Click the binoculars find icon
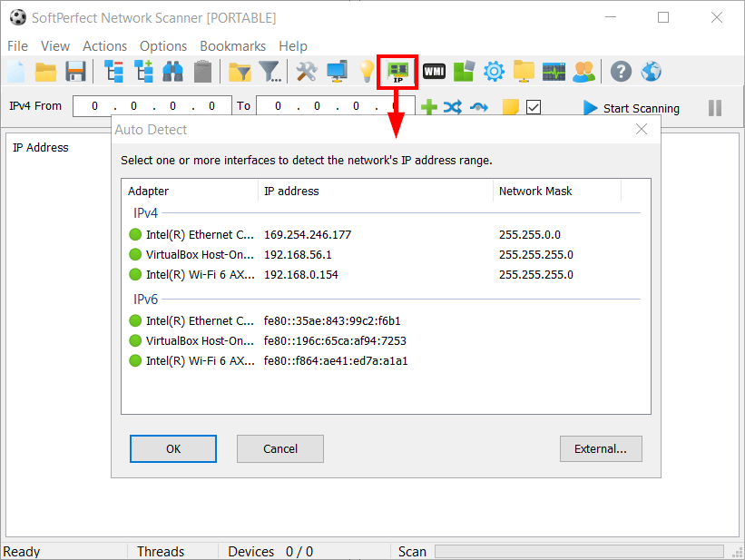The image size is (745, 560). point(172,72)
